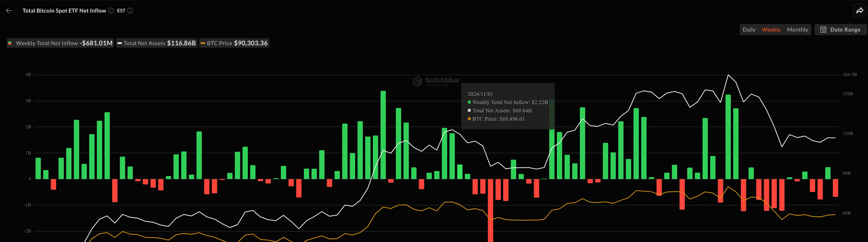Screen dimensions: 868x242
Task: Click the 120B right axis label
Action: coord(848,133)
